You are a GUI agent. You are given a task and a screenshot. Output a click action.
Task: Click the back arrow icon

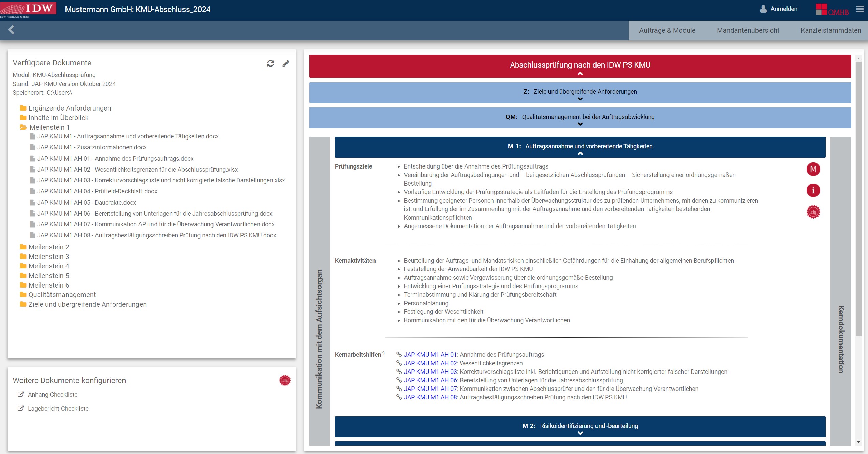click(11, 30)
